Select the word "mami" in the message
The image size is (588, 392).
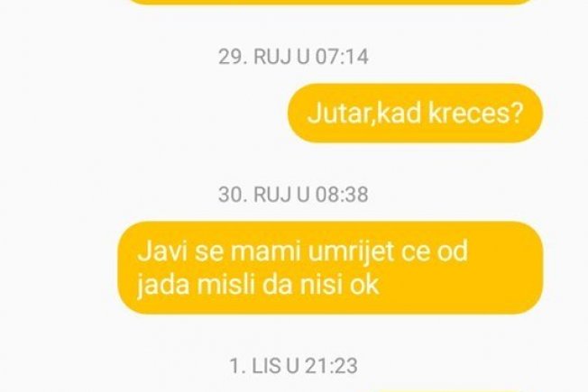pyautogui.click(x=265, y=251)
